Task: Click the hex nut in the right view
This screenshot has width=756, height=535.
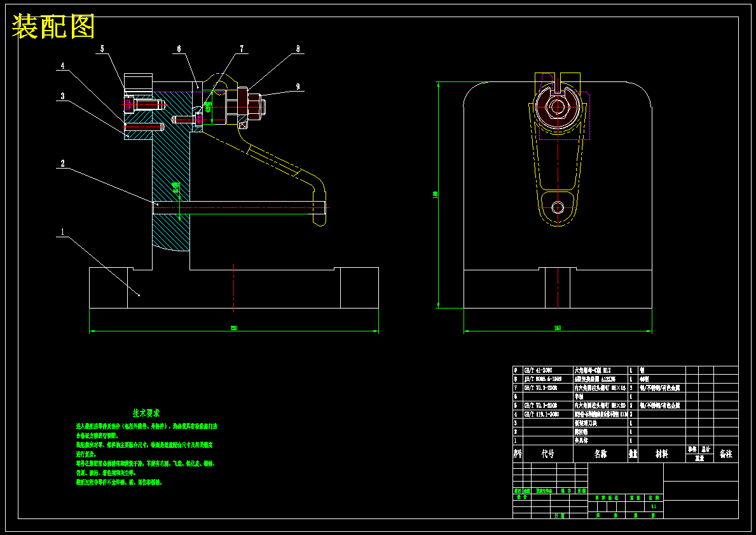Action: (x=558, y=107)
